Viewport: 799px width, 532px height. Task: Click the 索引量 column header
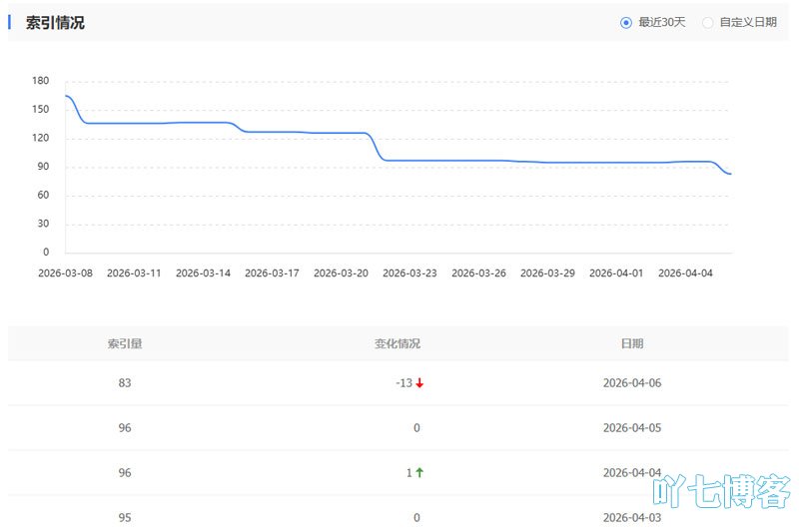(x=125, y=343)
